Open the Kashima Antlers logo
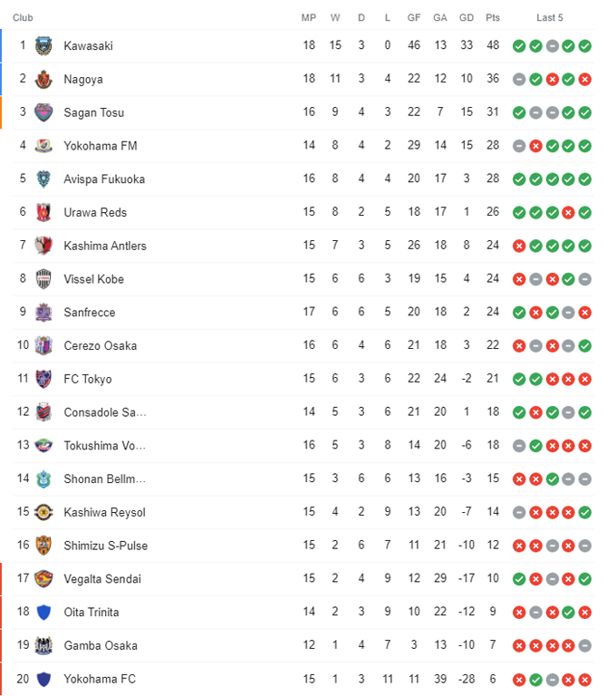The image size is (616, 696). tap(43, 246)
